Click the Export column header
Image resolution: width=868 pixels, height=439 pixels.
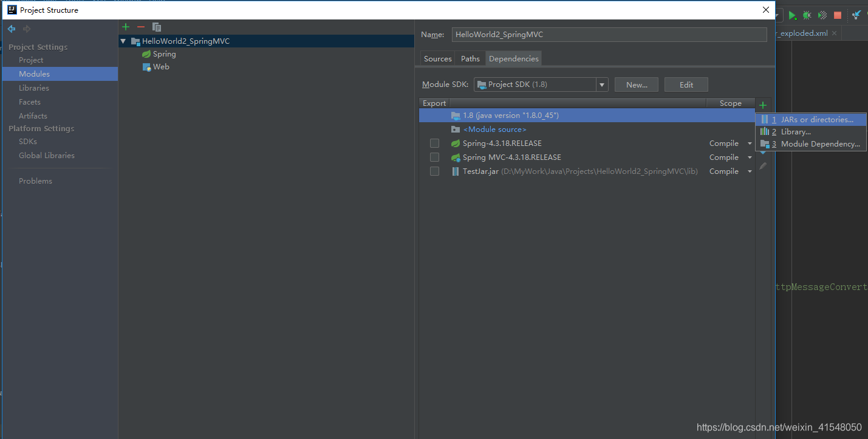point(434,103)
